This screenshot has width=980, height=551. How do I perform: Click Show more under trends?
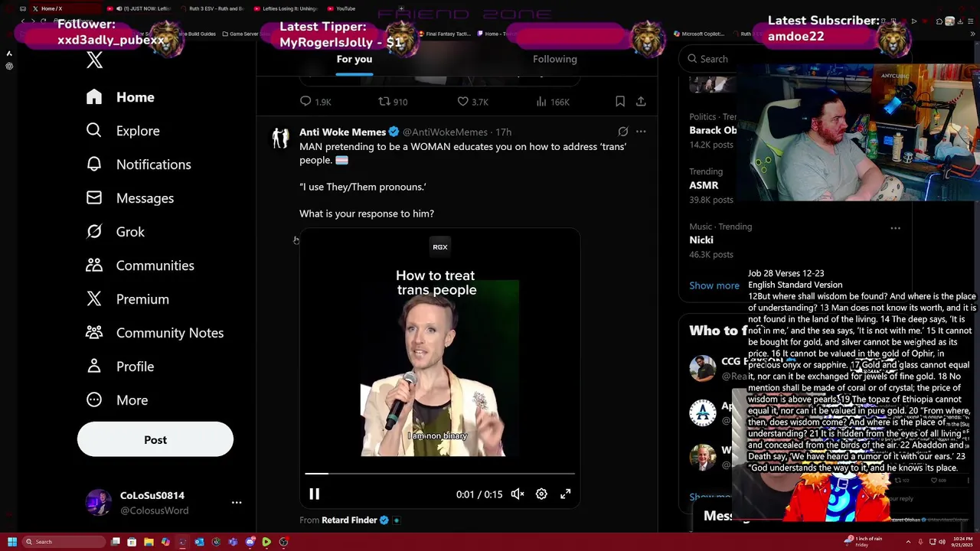tap(714, 285)
